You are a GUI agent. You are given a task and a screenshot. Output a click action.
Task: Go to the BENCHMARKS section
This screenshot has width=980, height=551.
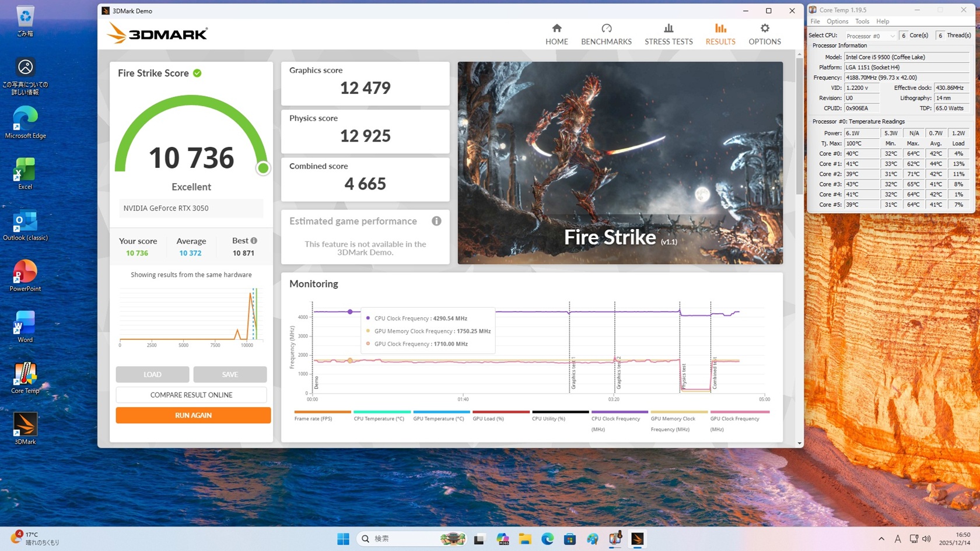[x=606, y=34]
